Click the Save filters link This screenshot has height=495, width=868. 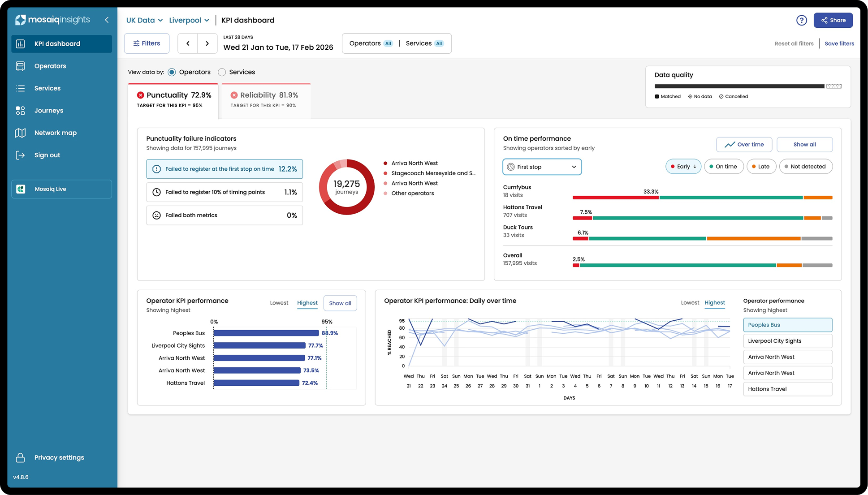[839, 43]
